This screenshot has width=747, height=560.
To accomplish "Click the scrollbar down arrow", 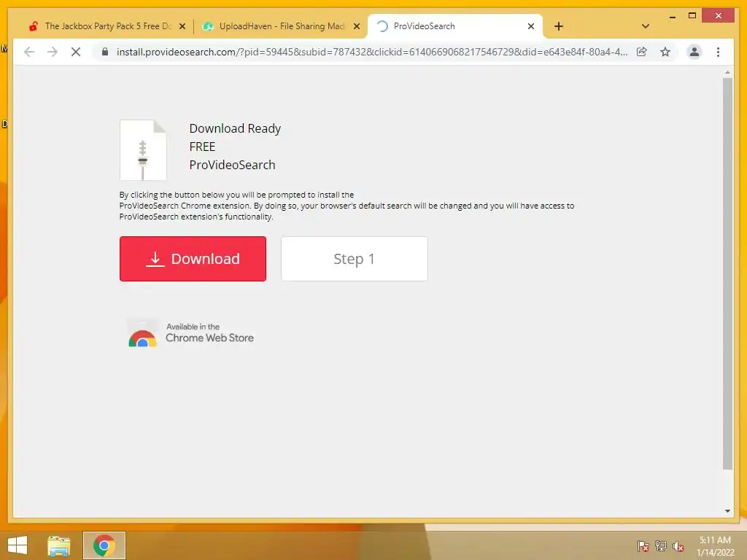I will 727,511.
